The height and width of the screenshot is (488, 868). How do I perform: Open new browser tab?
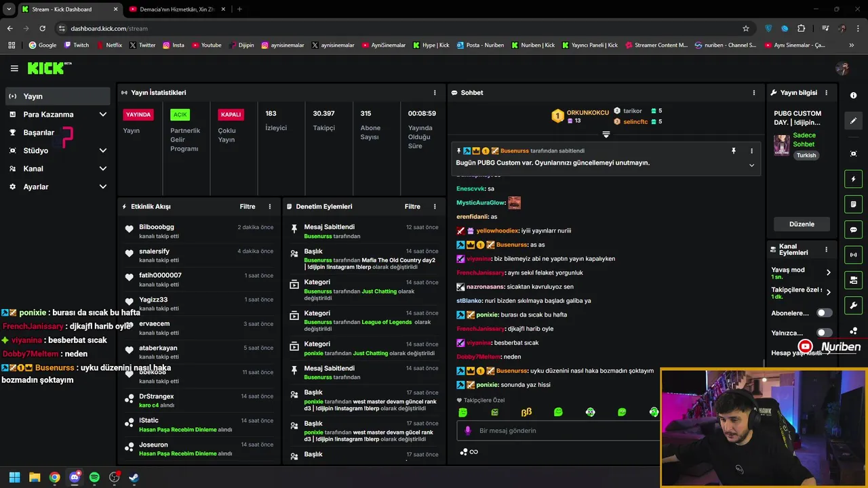pyautogui.click(x=239, y=9)
